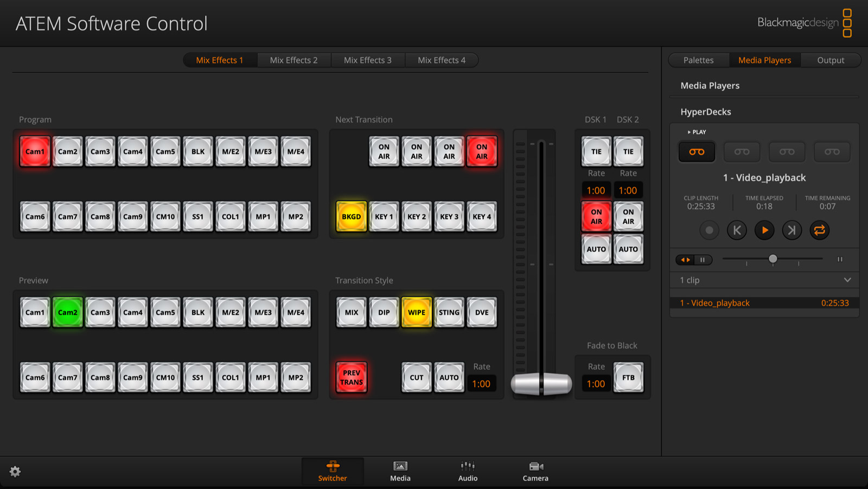
Task: Open the settings gear
Action: point(15,472)
